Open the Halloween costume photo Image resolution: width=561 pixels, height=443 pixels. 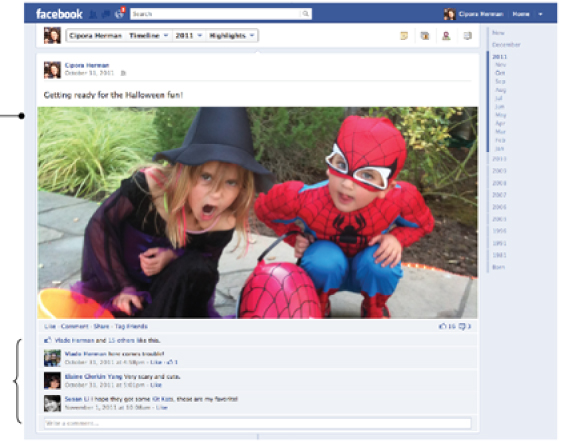[257, 213]
